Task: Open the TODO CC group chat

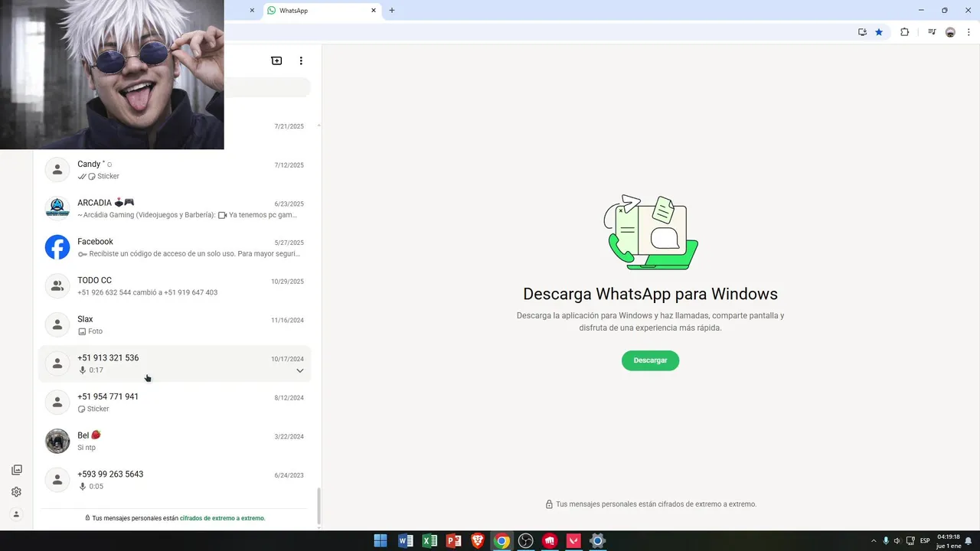Action: (175, 286)
